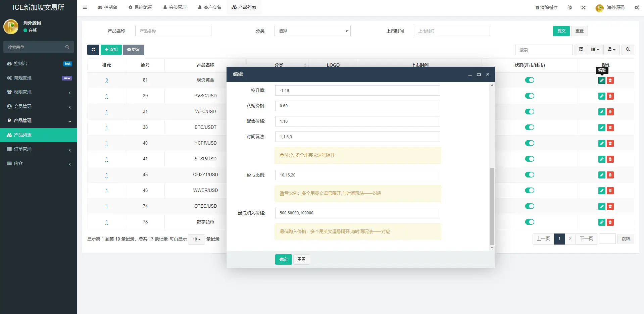Click the 最低购入价格 input field
Image resolution: width=644 pixels, height=314 pixels.
[357, 213]
